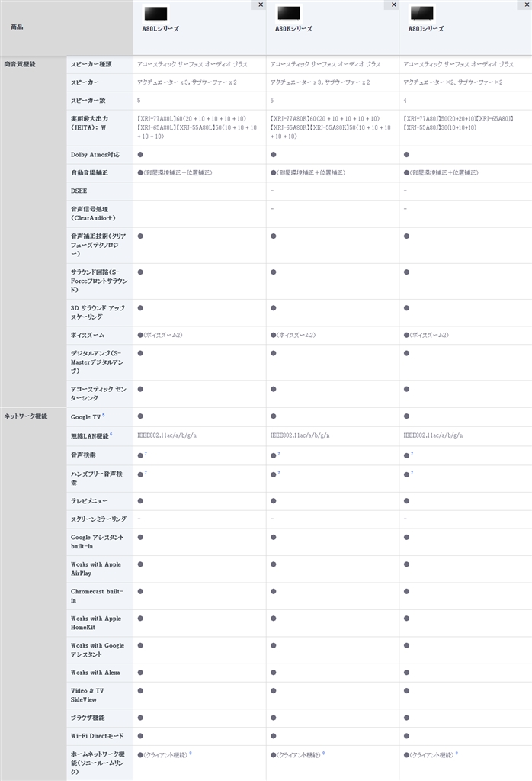Show footnote 7 for A80J 音声検索
Screen dimensions: 532x781
(412, 454)
